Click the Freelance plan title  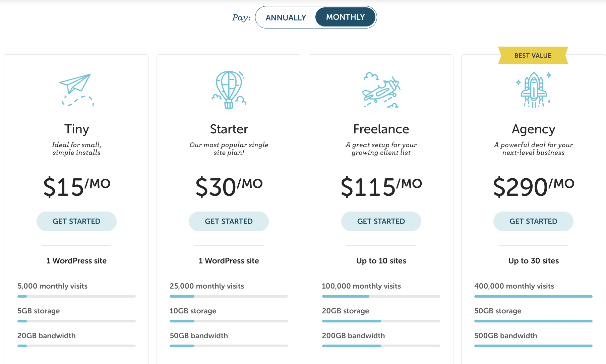pyautogui.click(x=381, y=129)
